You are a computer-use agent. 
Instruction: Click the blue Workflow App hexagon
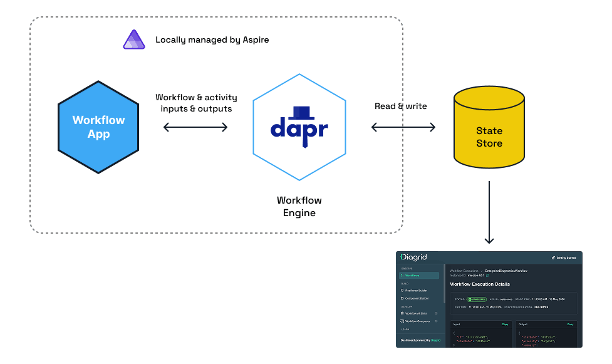[x=98, y=127]
